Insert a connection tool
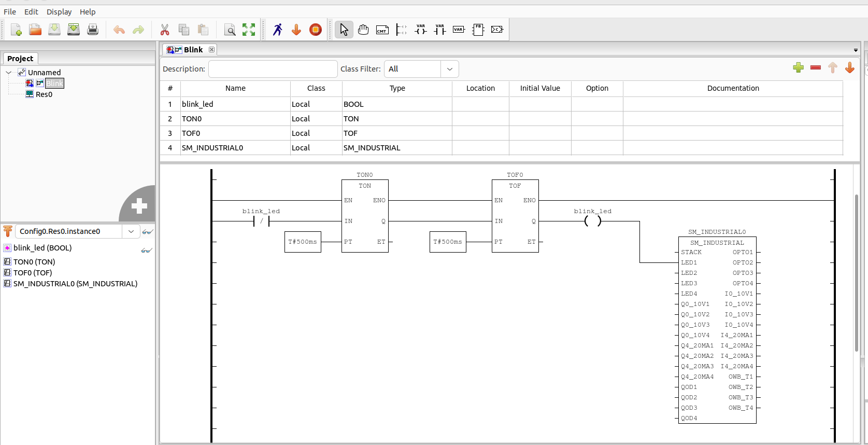The image size is (868, 445). point(497,30)
